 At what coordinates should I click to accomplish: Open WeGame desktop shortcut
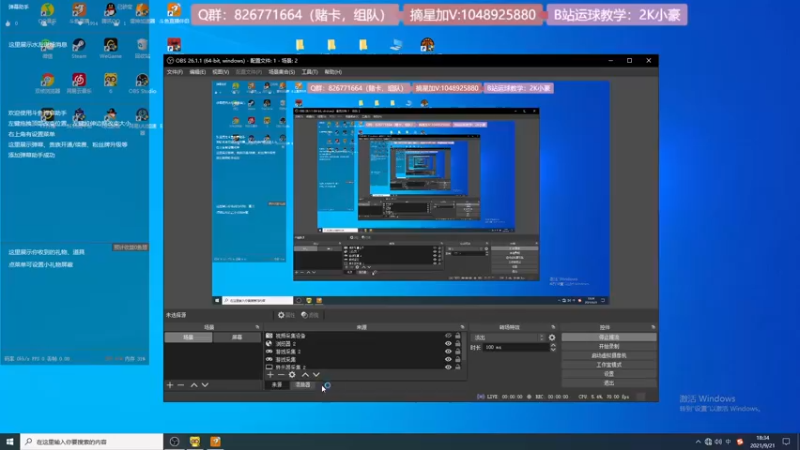coord(110,48)
